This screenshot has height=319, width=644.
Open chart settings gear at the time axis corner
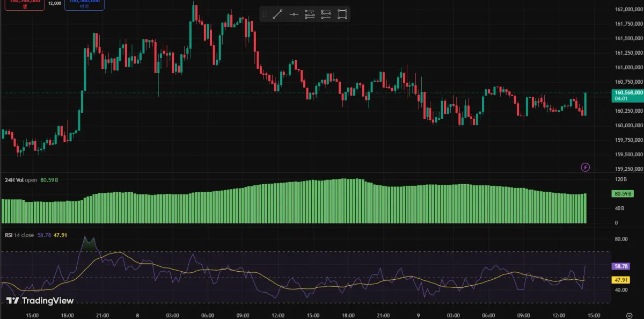pyautogui.click(x=629, y=315)
